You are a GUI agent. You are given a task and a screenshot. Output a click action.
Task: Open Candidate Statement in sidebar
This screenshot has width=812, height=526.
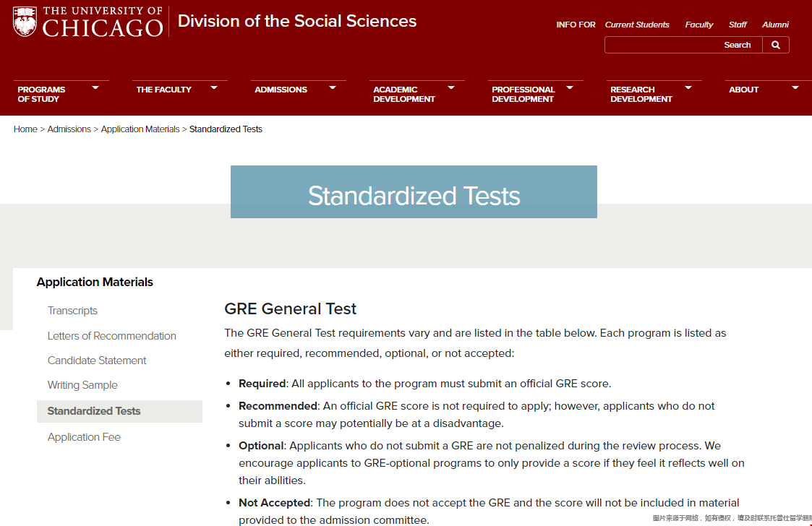97,361
